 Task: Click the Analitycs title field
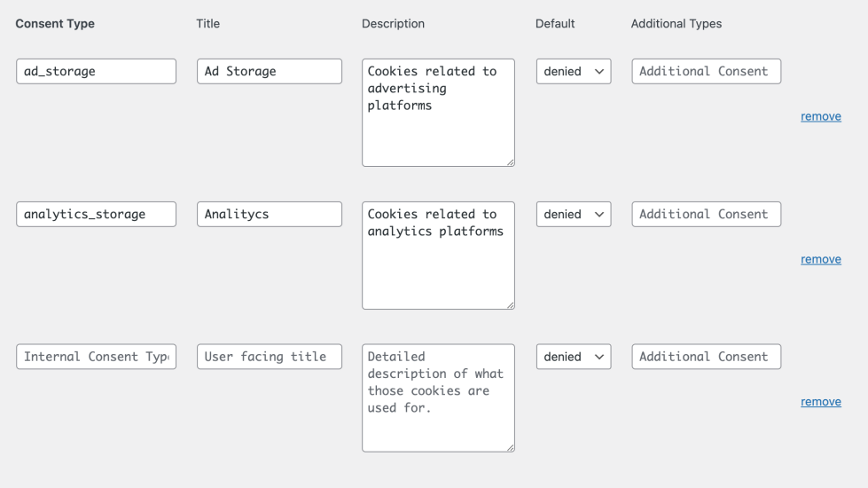[269, 215]
